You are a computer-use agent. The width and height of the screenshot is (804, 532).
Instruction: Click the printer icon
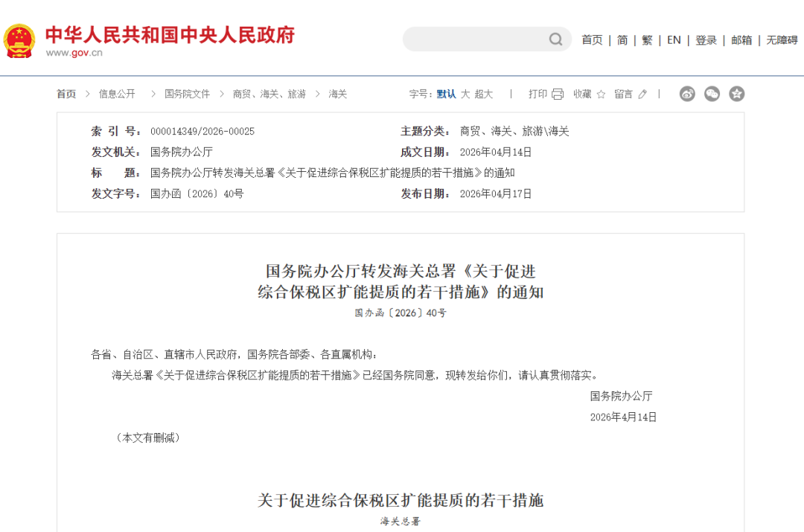(558, 94)
